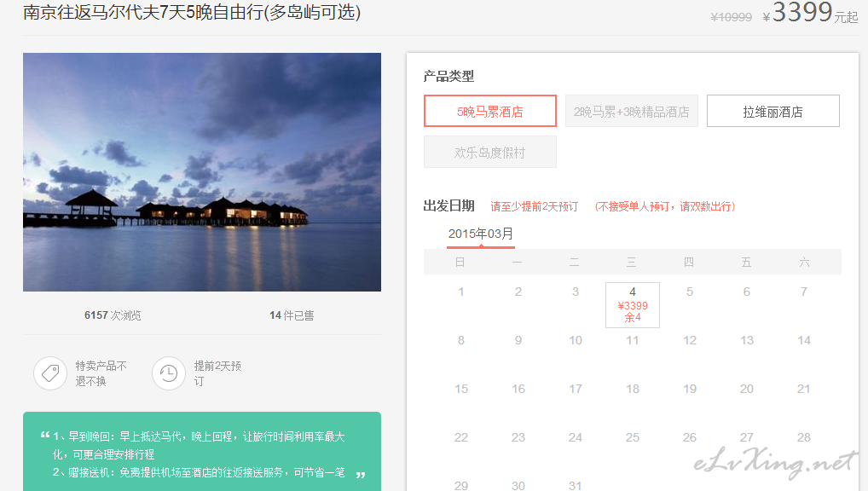
Task: Click calendar date 8
Action: pos(461,340)
